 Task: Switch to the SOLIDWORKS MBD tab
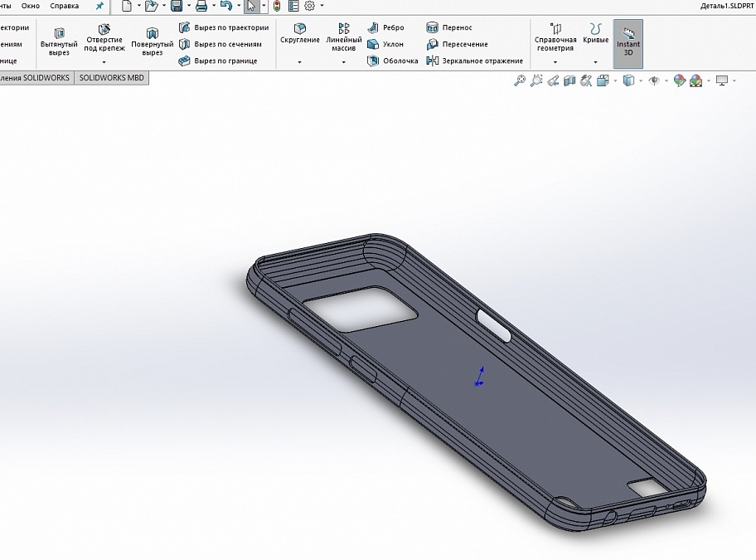(x=111, y=77)
